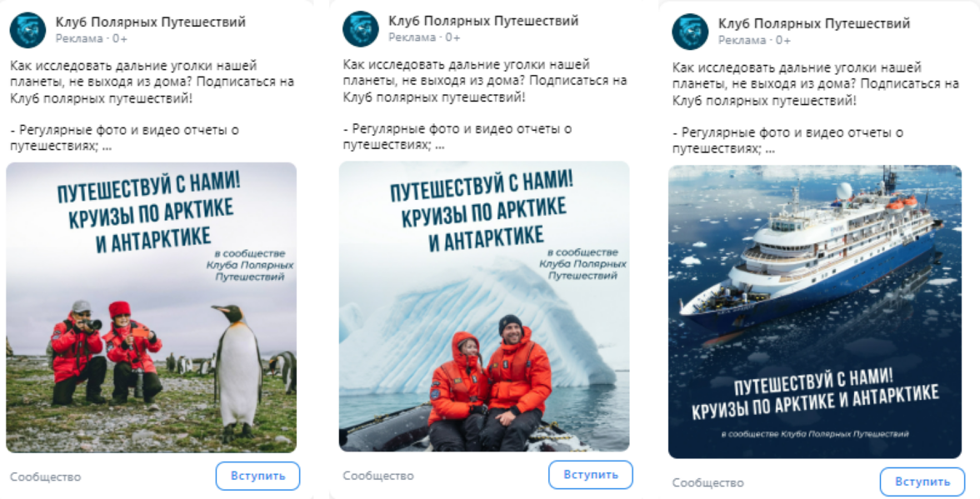Screen dimensions: 980x499
Task: Open Клуб Полярных Путешествий title in first ad
Action: (x=151, y=22)
